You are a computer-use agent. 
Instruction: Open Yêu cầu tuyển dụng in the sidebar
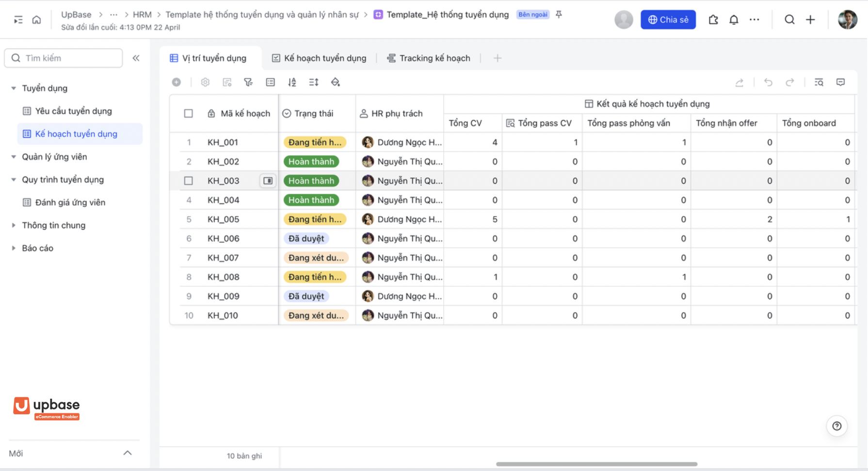pyautogui.click(x=73, y=111)
